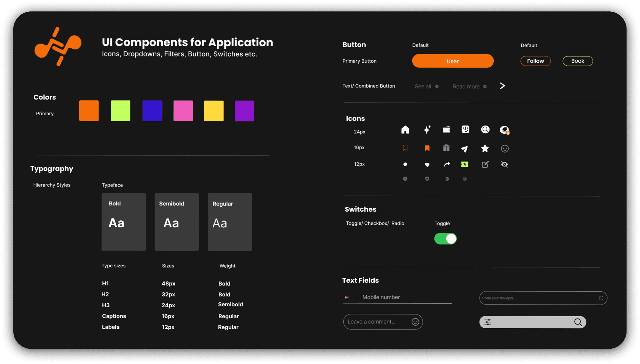
Task: Click the filled orange bookmark icon
Action: 427,148
